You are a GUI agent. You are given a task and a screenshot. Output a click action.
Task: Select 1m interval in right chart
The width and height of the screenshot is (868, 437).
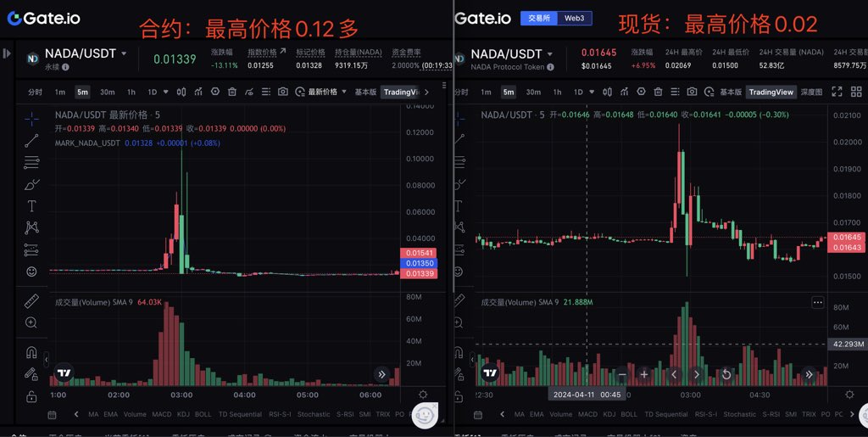(x=486, y=92)
